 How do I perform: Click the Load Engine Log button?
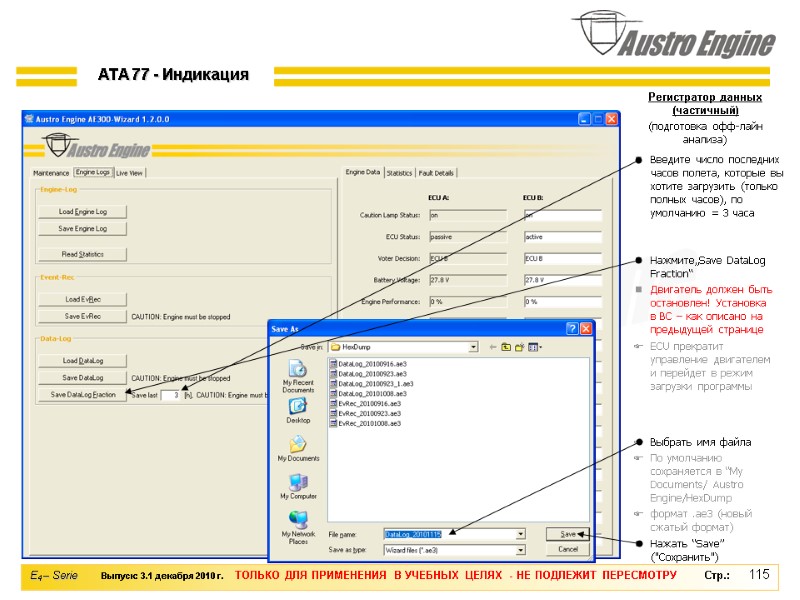(x=83, y=211)
